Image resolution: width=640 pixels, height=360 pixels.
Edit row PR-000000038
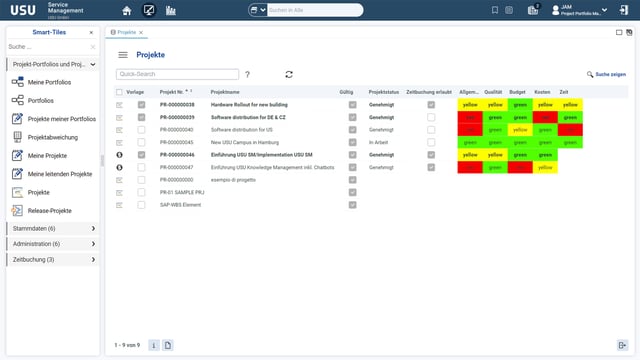click(x=119, y=105)
